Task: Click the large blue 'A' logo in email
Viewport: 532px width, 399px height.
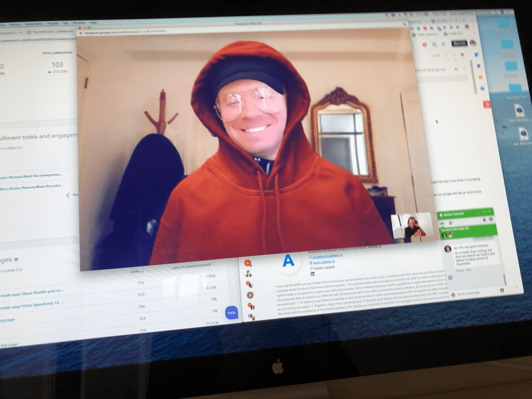Action: click(x=288, y=260)
